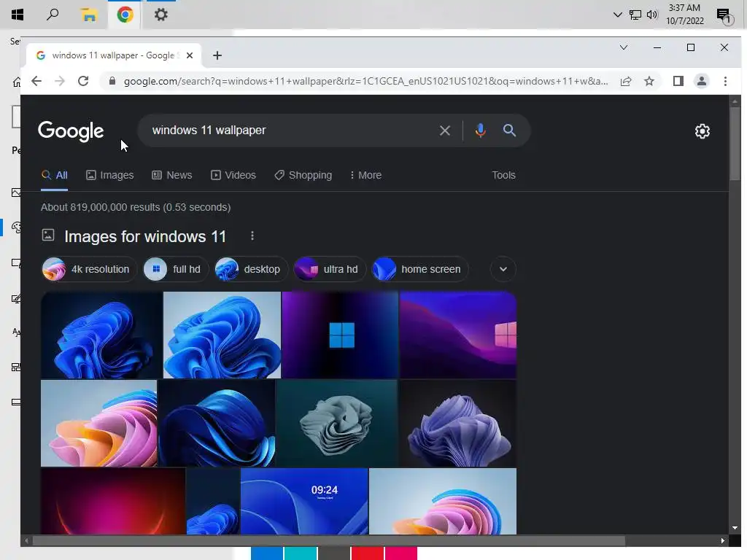
Task: Open the Chrome tab search chevron
Action: 623,47
